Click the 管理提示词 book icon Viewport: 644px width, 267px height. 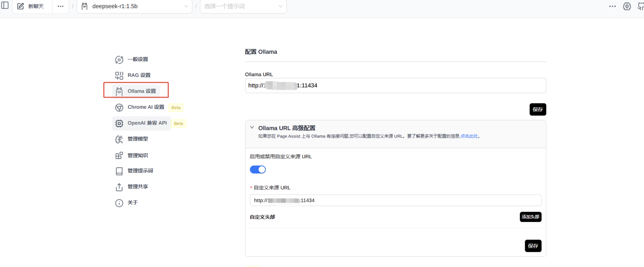tap(119, 171)
